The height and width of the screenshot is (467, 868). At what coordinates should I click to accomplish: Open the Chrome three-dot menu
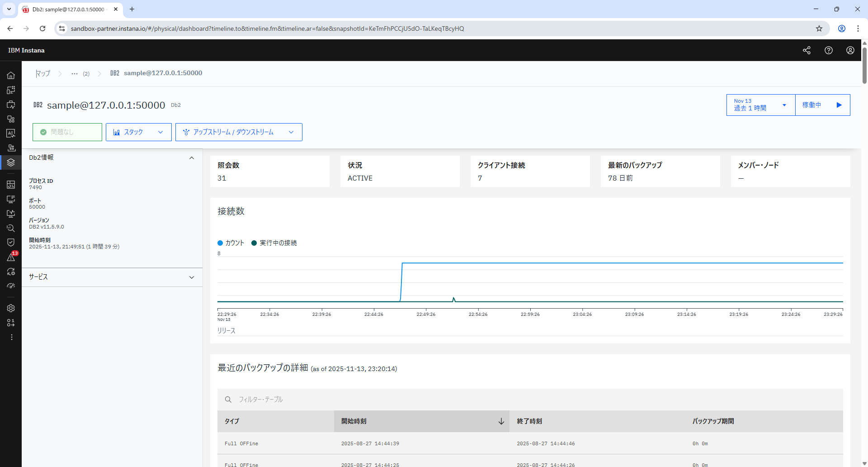[858, 29]
